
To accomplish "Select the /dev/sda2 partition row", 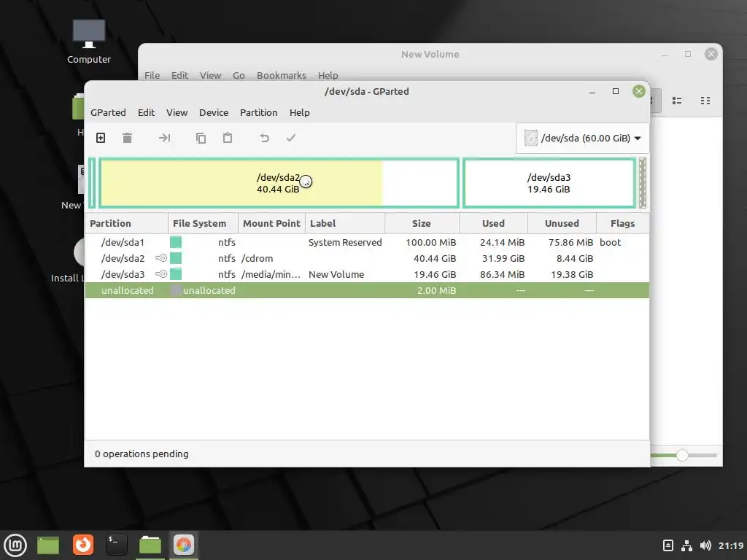I will (x=367, y=259).
